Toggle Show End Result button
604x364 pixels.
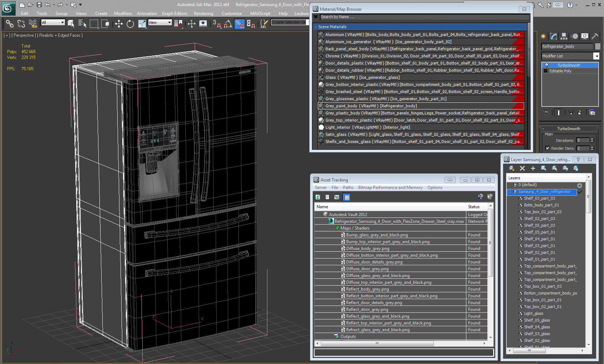(558, 112)
